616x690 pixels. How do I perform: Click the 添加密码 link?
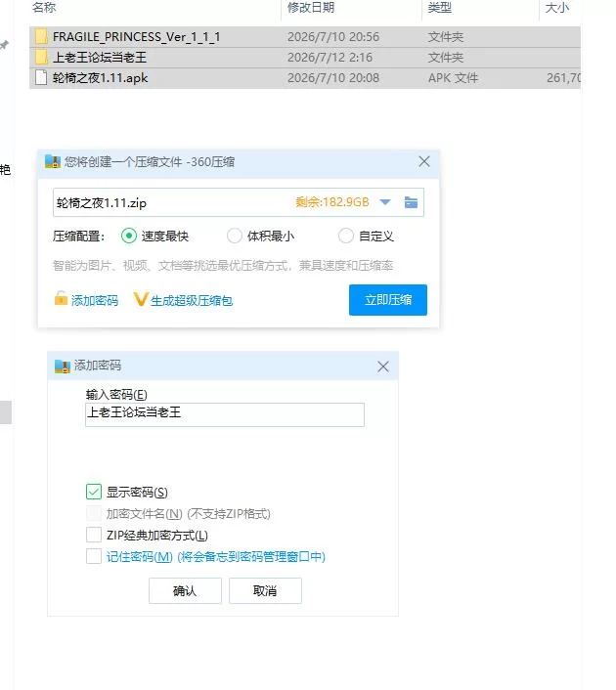95,301
